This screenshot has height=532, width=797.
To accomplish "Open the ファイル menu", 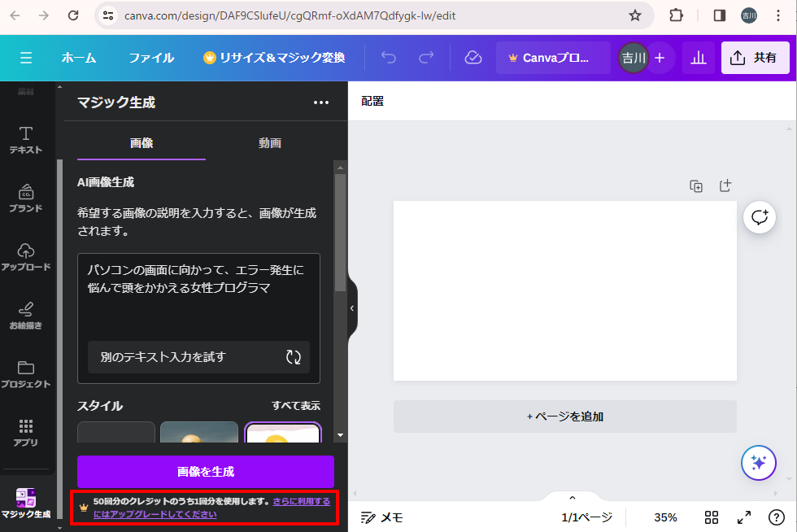I will [x=151, y=58].
